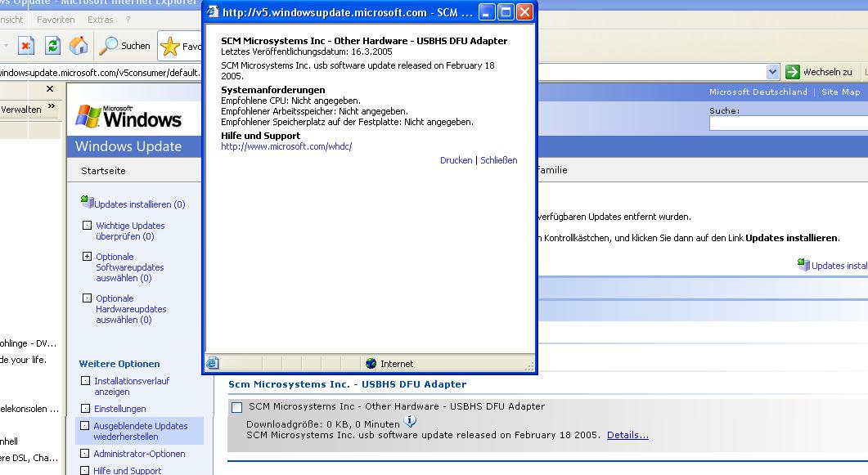Click resize grip of popup status bar
Image resolution: width=868 pixels, height=475 pixels.
point(529,365)
